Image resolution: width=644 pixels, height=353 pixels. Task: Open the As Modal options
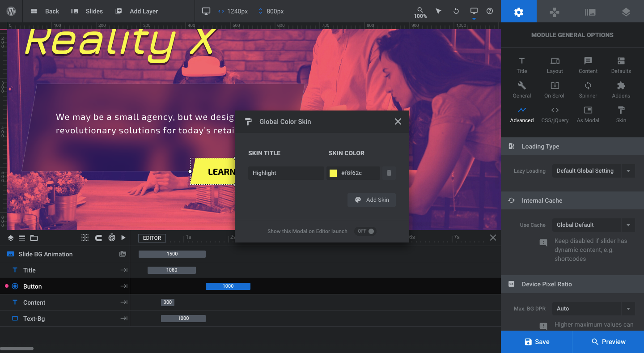[588, 115]
